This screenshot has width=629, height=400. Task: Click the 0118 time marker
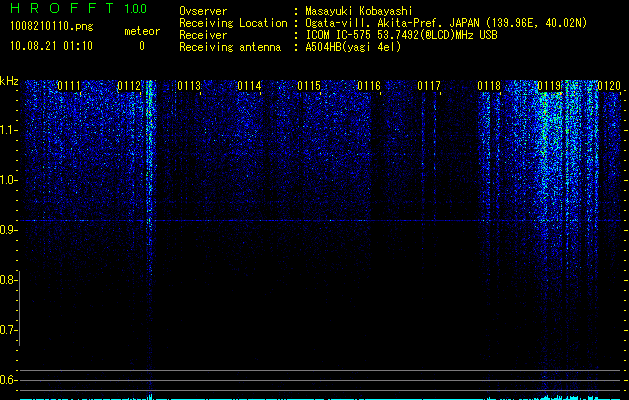(489, 86)
